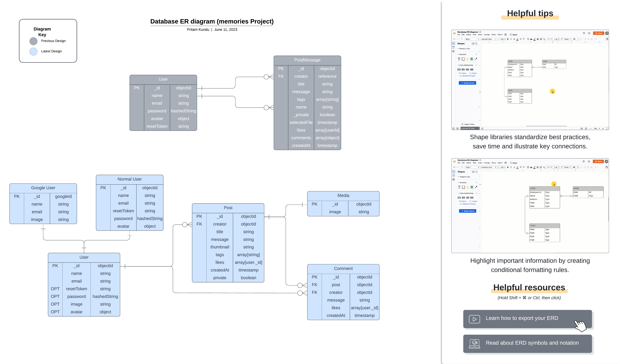Click the lock icon in the toolbar
Image resolution: width=618 pixels, height=364 pixels.
point(591,39)
